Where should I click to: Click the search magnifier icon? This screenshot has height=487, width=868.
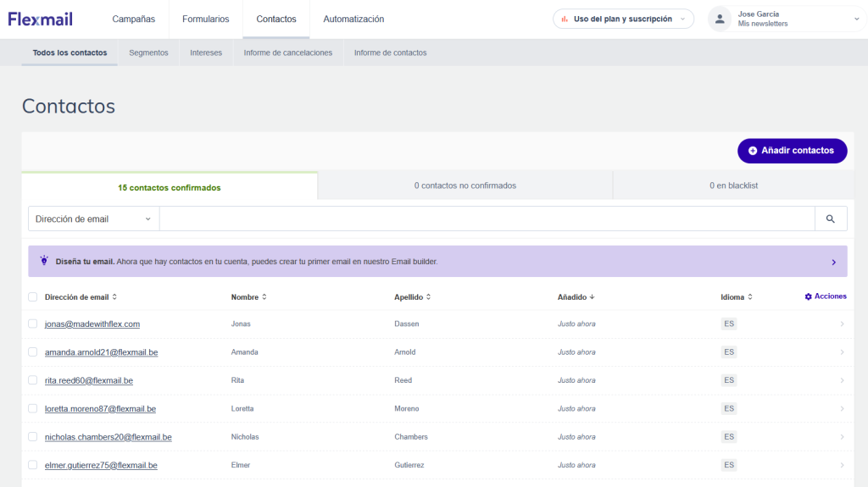coord(831,219)
